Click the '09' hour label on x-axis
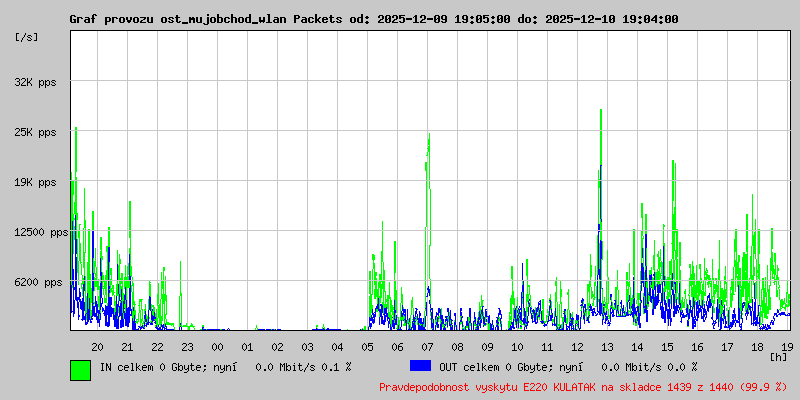The height and width of the screenshot is (400, 800). [487, 347]
